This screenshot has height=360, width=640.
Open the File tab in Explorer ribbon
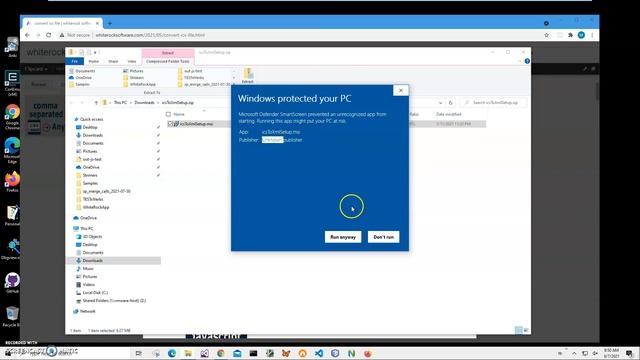(75, 61)
